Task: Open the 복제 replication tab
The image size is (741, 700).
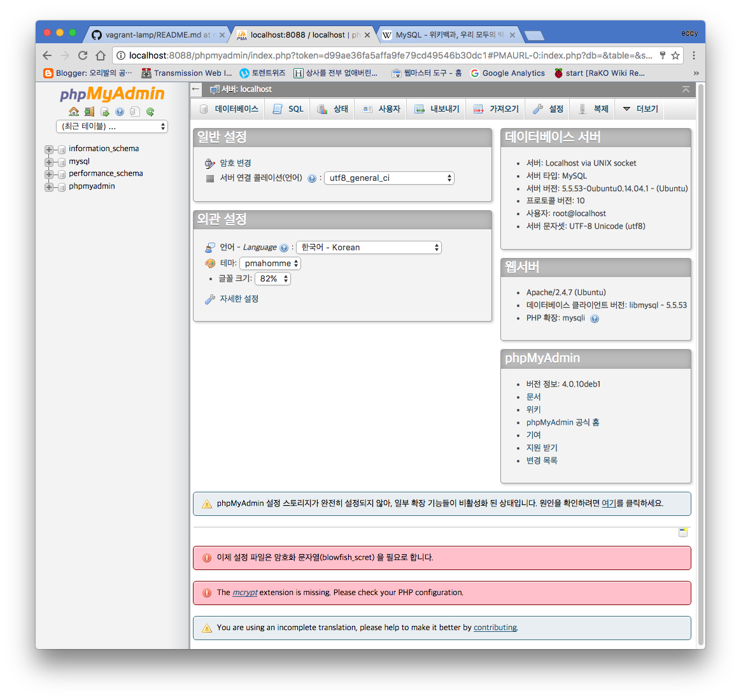Action: click(593, 110)
